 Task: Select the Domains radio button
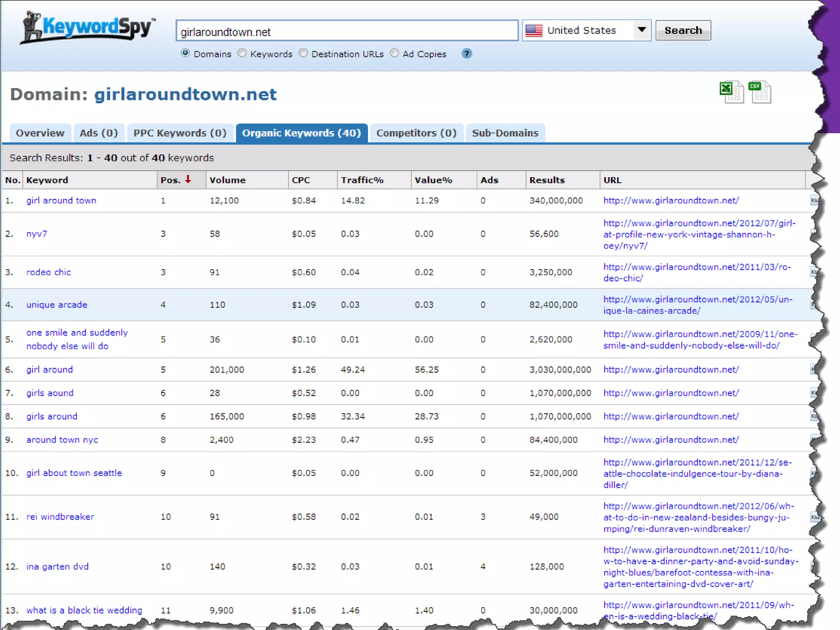click(x=185, y=53)
